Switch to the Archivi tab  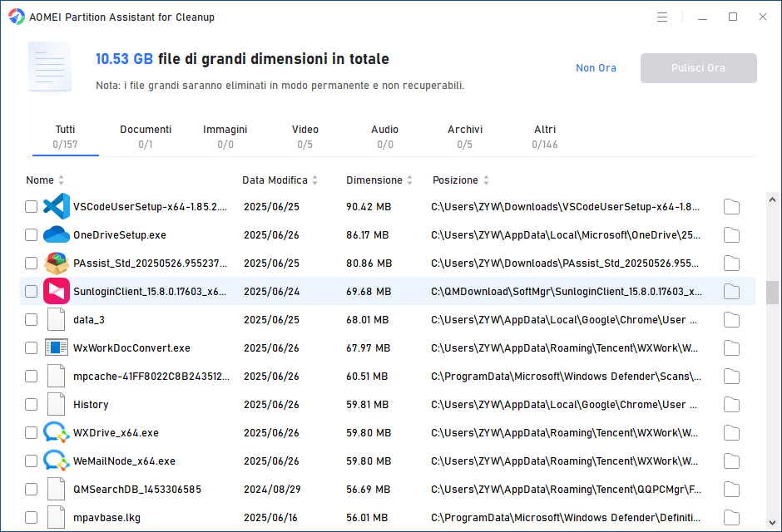pos(465,137)
